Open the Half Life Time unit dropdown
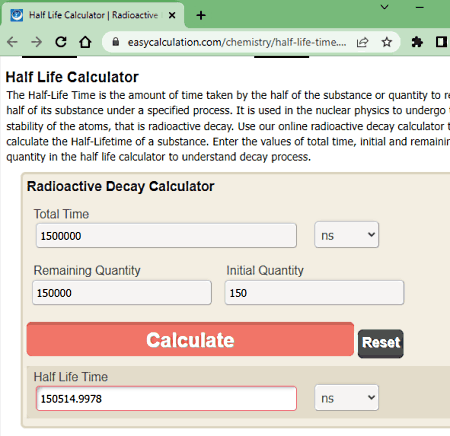 pos(347,398)
